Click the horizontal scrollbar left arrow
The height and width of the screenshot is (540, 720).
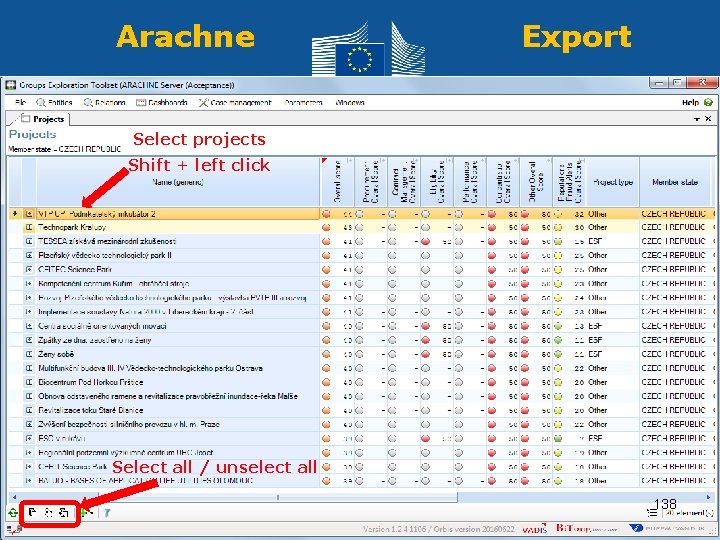[x=14, y=497]
